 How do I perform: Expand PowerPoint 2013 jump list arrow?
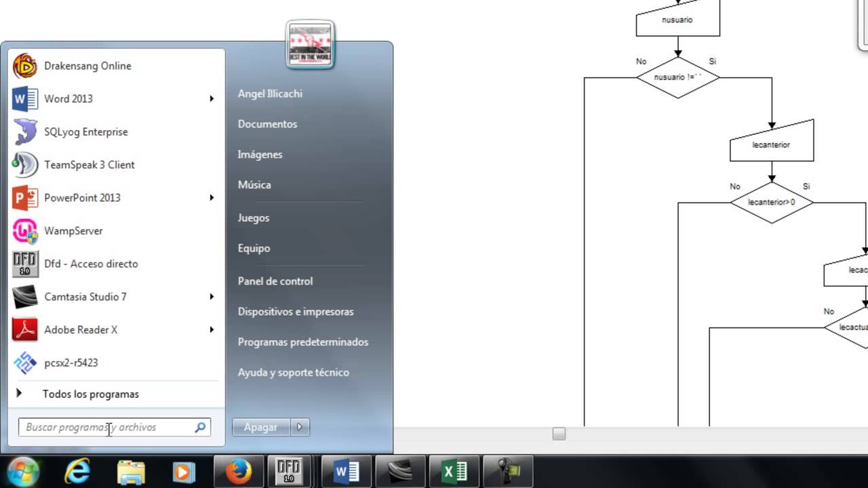(212, 198)
